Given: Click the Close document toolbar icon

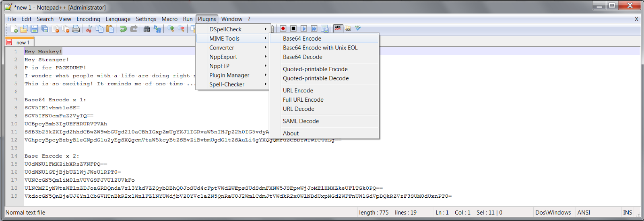Looking at the screenshot, I should point(56,29).
